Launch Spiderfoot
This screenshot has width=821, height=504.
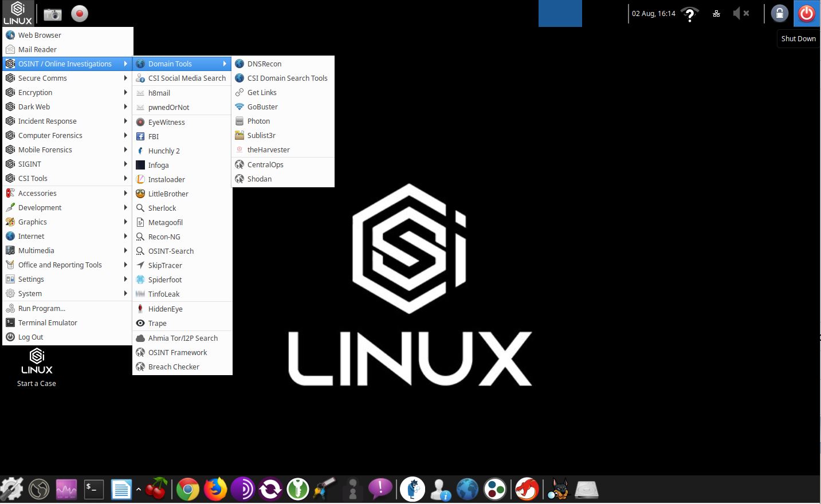coord(182,279)
